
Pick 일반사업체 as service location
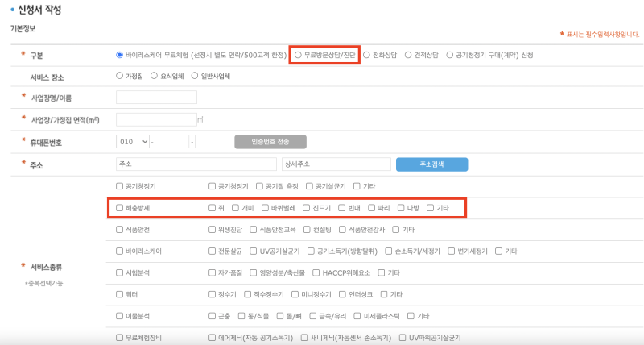(195, 76)
